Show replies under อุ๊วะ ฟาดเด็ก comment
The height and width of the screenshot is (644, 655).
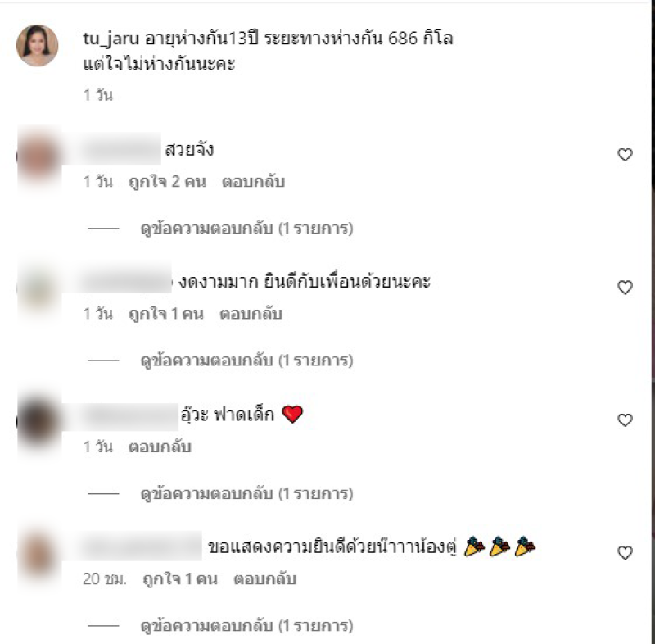pyautogui.click(x=247, y=494)
